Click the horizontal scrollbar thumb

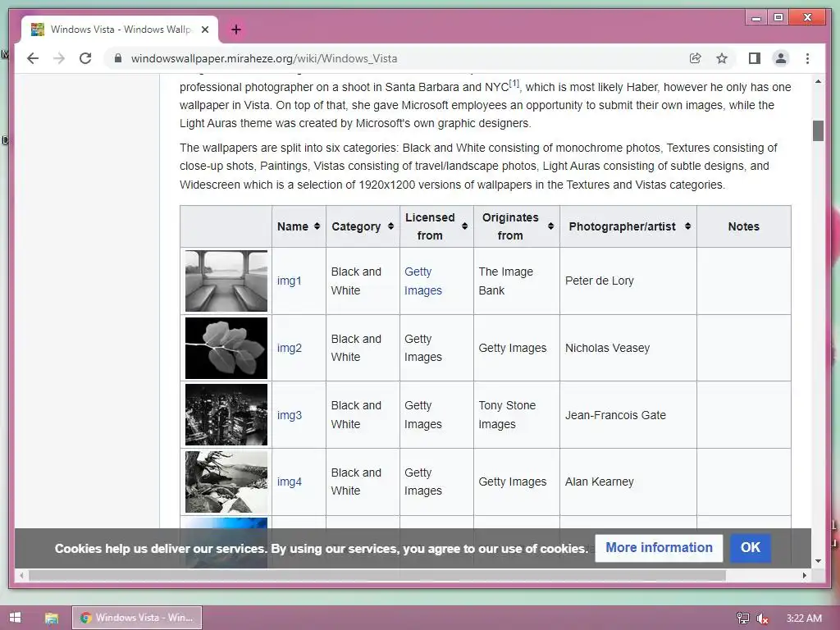(377, 575)
